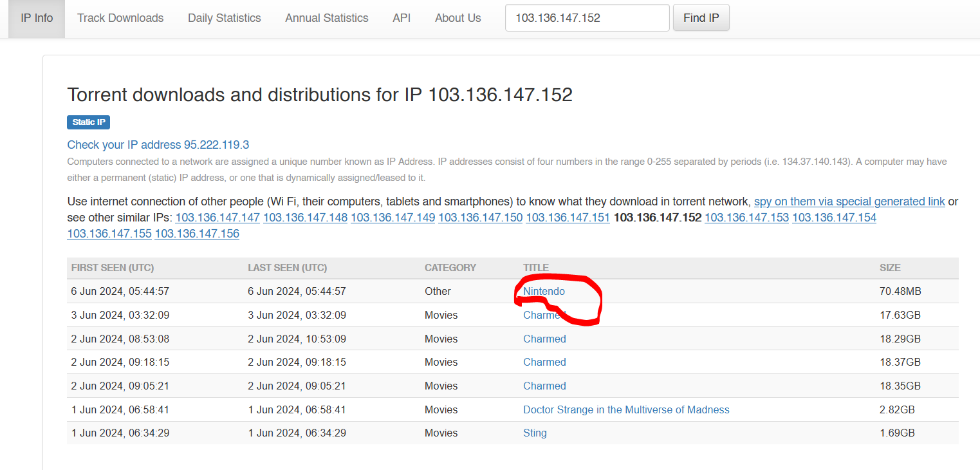Select the Other category cell
The height and width of the screenshot is (470, 980).
[x=438, y=292]
